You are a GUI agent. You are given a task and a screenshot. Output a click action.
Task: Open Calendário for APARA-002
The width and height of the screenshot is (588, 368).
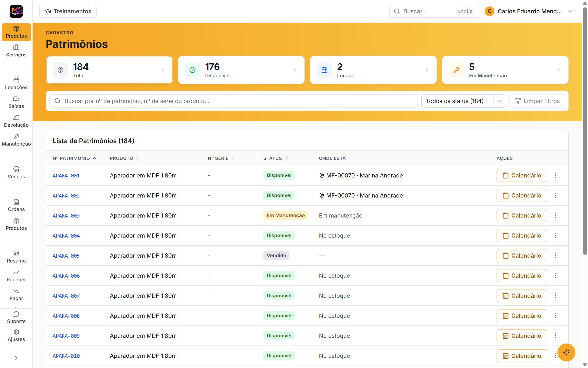[x=522, y=195]
